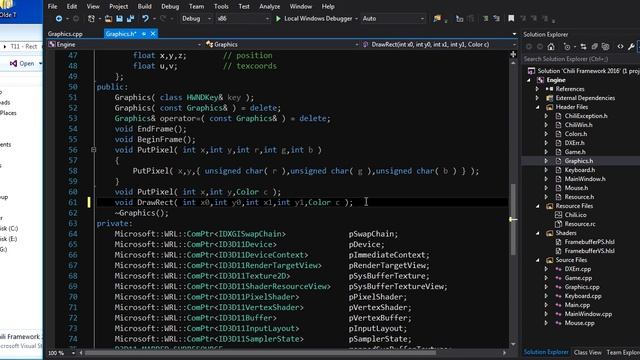Select Graphics.h in Solution Explorer

point(579,161)
